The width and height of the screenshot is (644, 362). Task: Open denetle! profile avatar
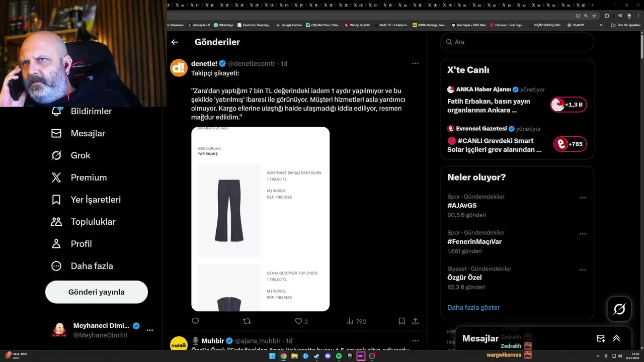pyautogui.click(x=179, y=68)
